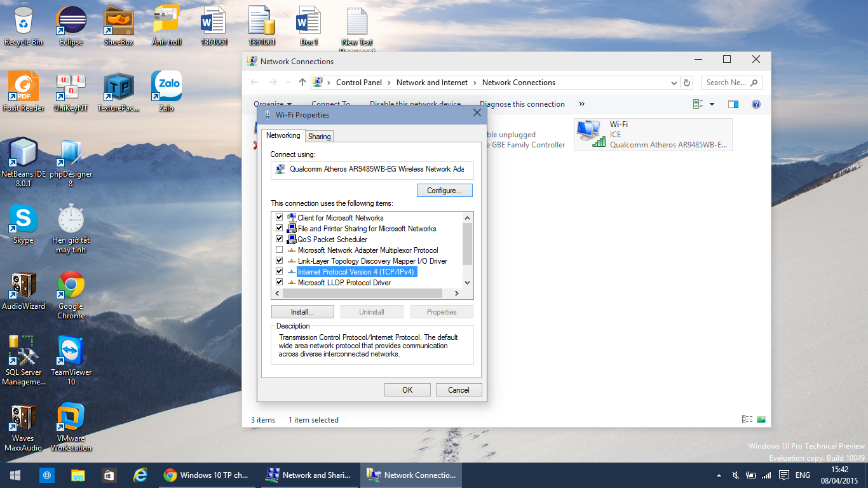Open Store from the taskbar

pyautogui.click(x=109, y=475)
